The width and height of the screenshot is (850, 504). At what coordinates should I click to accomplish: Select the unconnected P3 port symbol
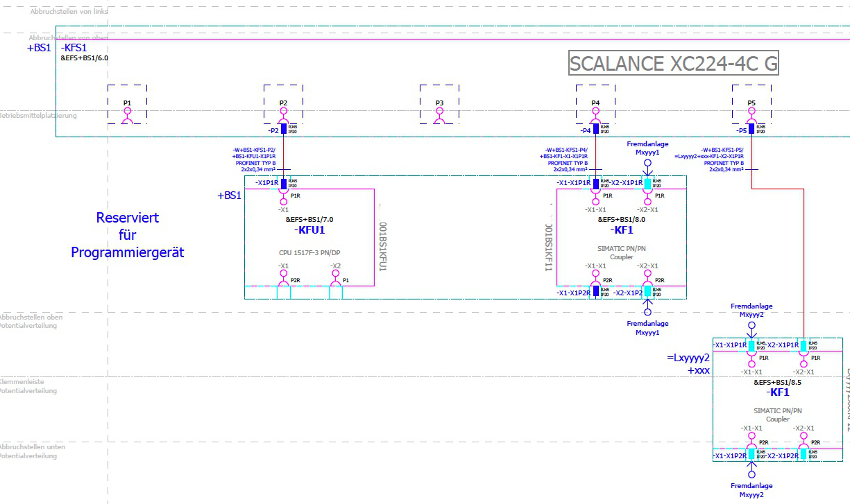[439, 119]
